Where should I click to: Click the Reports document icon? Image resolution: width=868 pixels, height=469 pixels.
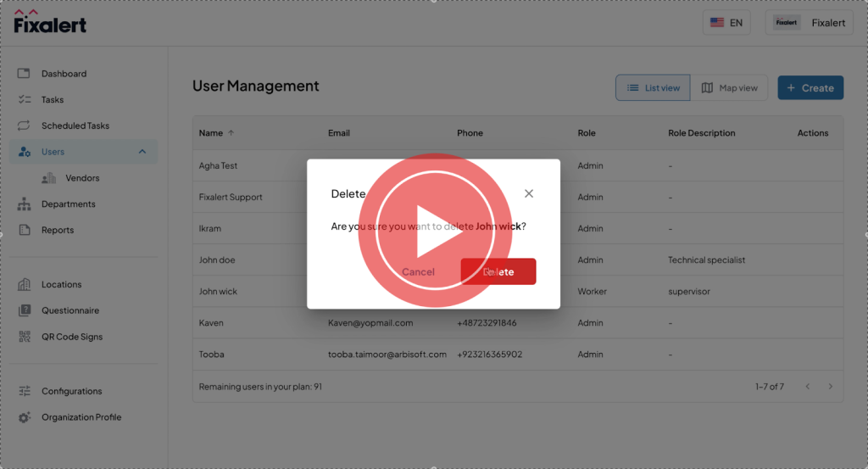tap(25, 230)
